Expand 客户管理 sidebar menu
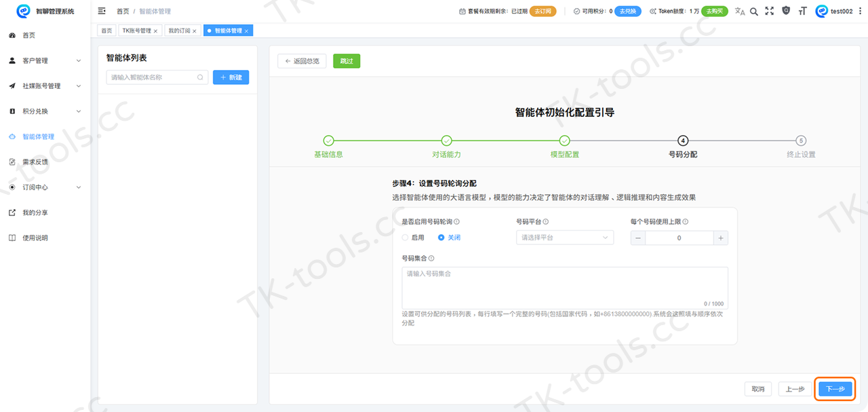 [x=45, y=60]
